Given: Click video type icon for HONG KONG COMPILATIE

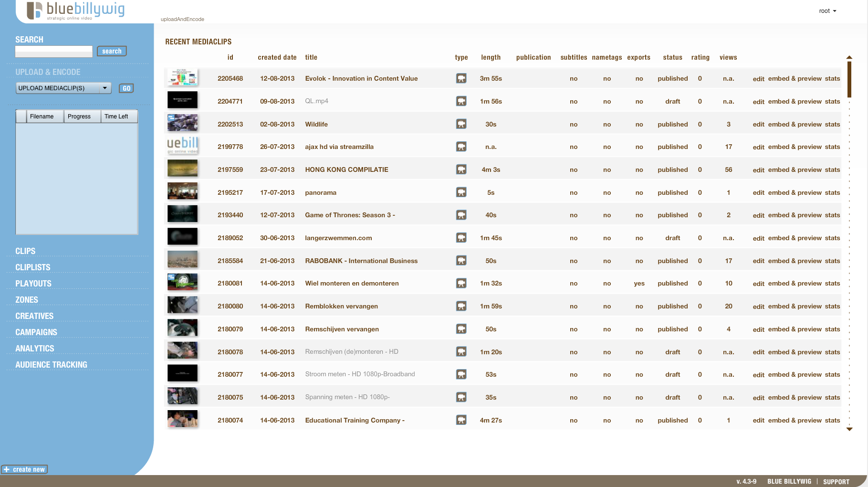Looking at the screenshot, I should tap(461, 169).
